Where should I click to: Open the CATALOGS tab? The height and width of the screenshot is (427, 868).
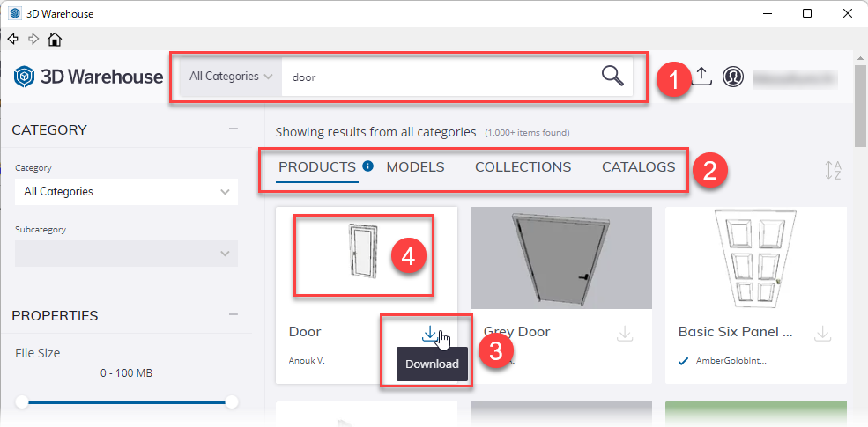click(x=638, y=166)
